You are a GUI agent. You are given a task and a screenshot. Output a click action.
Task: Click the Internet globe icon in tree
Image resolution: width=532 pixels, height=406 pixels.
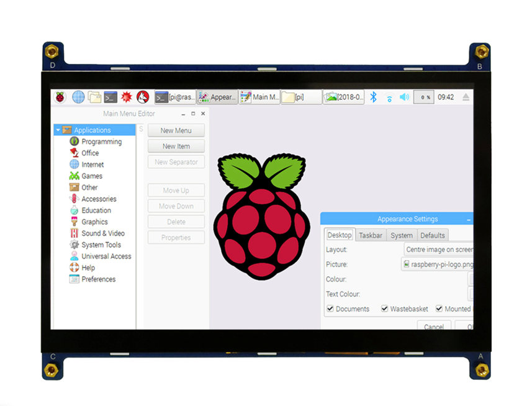74,164
